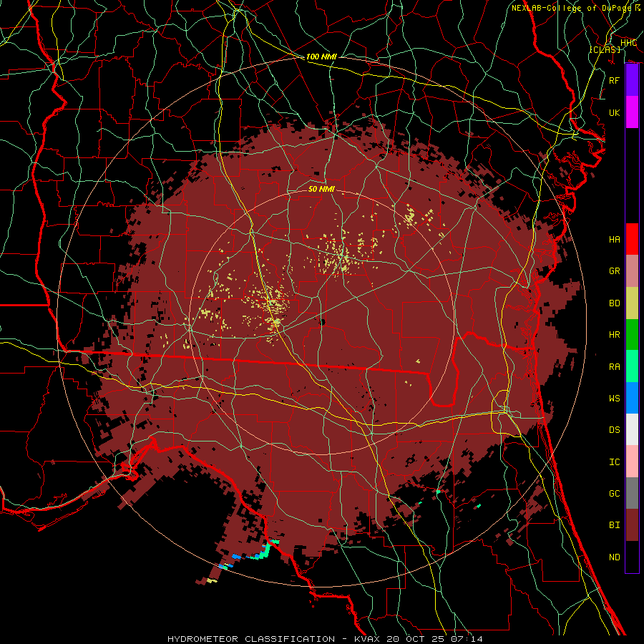The image size is (644, 644).
Task: Click the HA red legend swatch
Action: pos(632,239)
